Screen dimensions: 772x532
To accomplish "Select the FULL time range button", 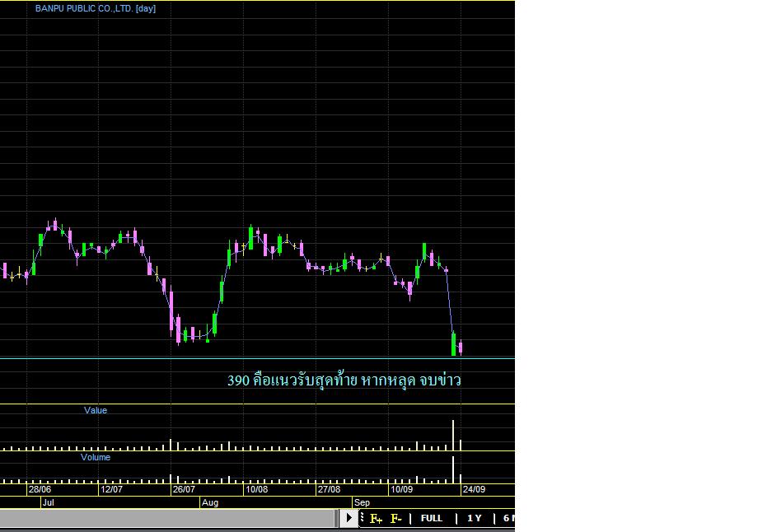I will tap(431, 518).
